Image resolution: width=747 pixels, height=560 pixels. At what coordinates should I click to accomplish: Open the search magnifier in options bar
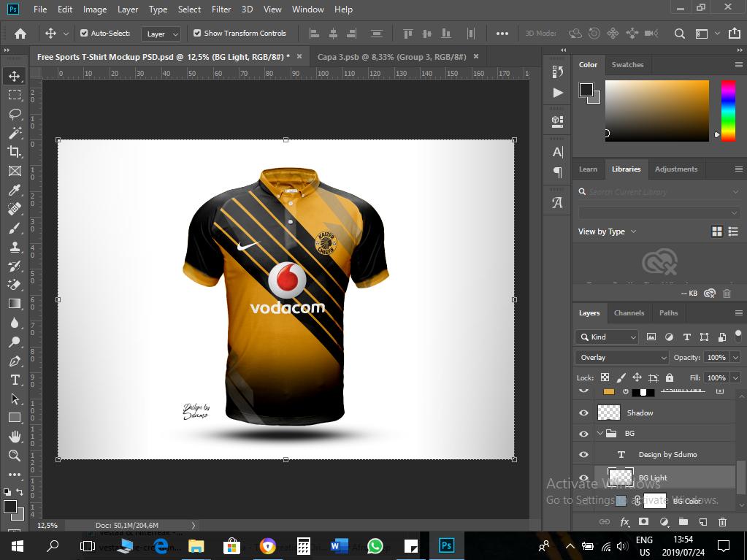[x=679, y=34]
